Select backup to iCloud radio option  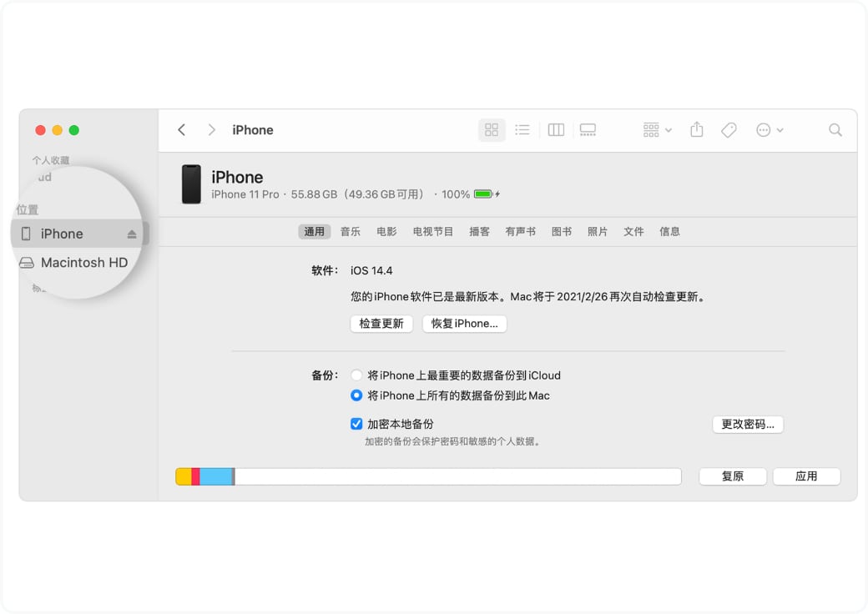pos(357,375)
